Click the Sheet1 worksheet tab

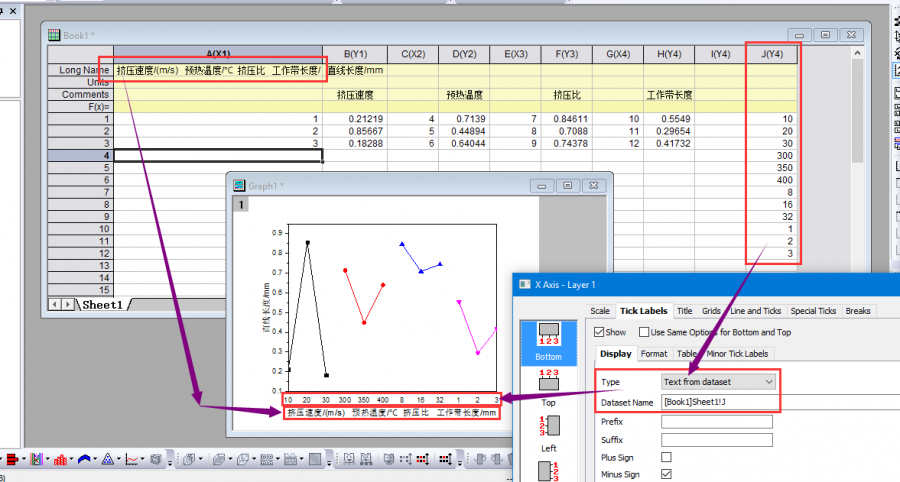(x=102, y=305)
